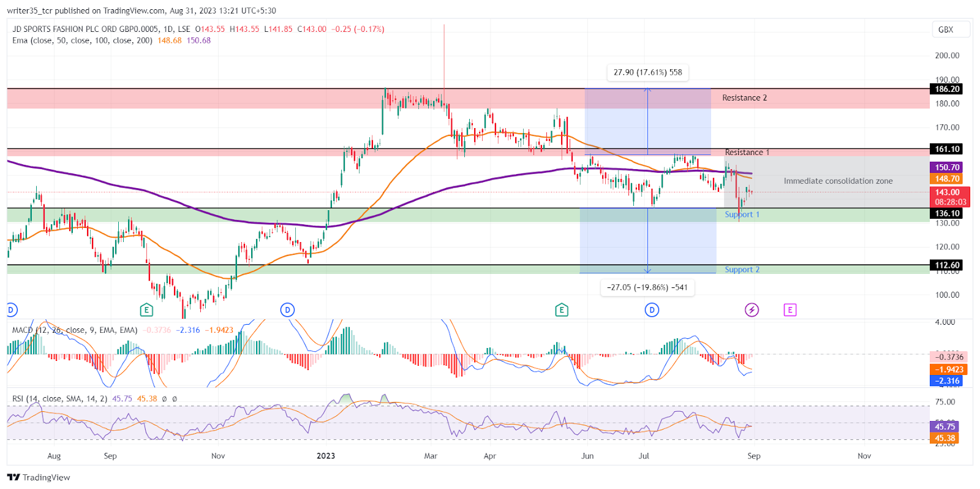Click the 186.20 price line label
980x489 pixels.
tap(947, 89)
